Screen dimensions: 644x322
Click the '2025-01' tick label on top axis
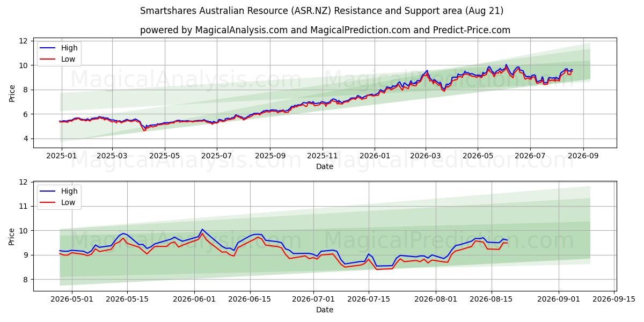(x=61, y=156)
